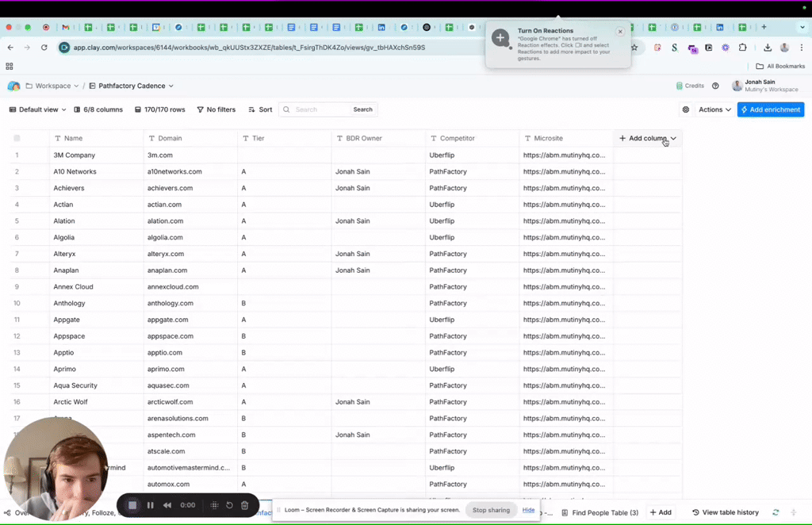The width and height of the screenshot is (812, 525).
Task: Click Stop sharing button
Action: tap(491, 510)
